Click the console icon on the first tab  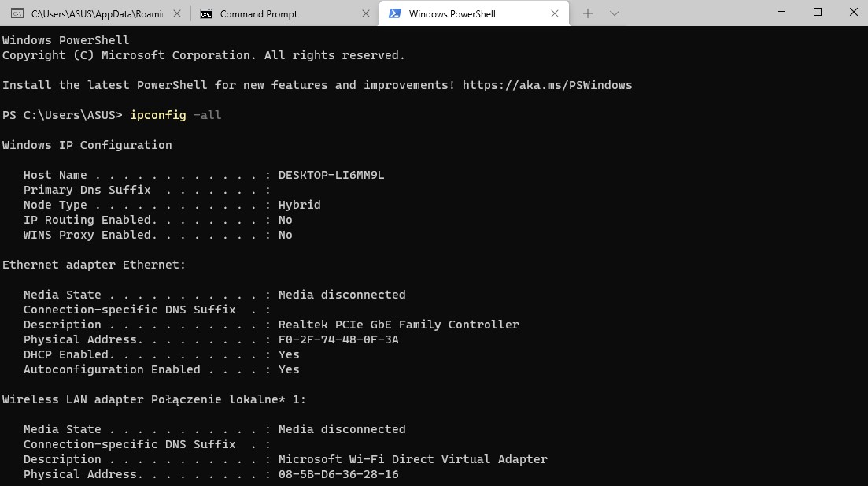[17, 13]
